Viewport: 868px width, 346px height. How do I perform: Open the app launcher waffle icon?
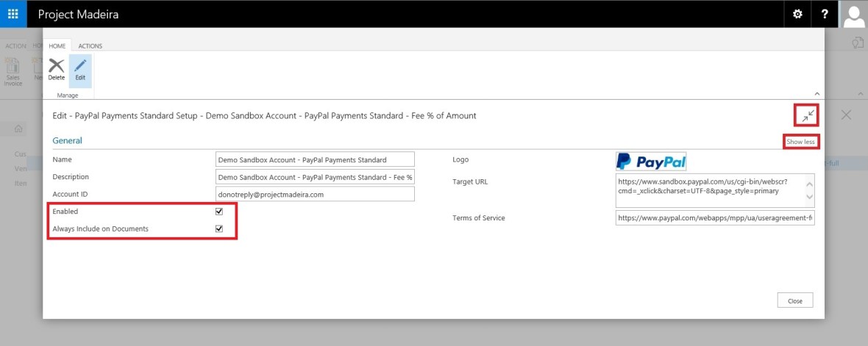tap(13, 14)
